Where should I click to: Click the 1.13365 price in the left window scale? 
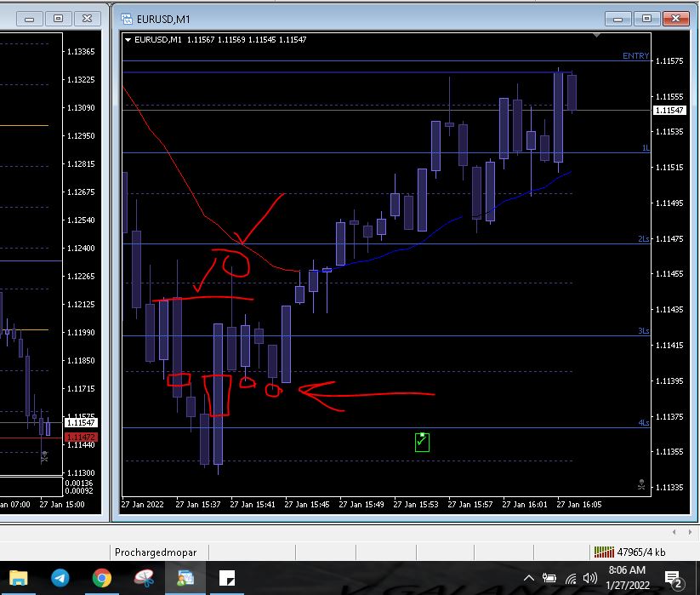81,52
